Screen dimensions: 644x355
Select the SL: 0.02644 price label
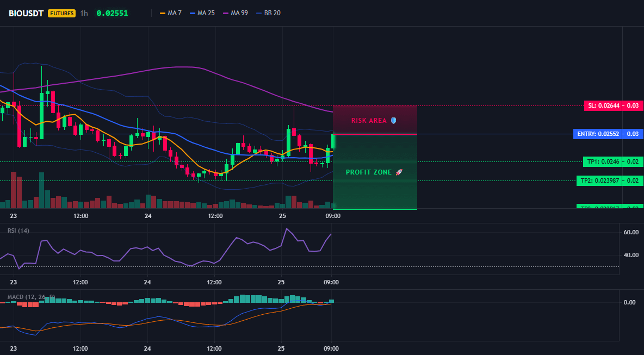(603, 106)
